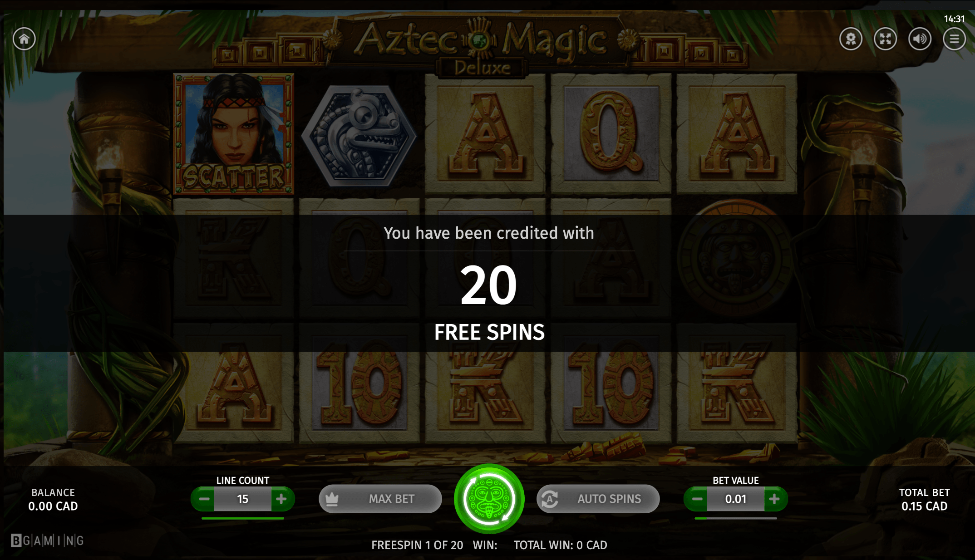The width and height of the screenshot is (975, 560).
Task: Increase bet value with plus button
Action: click(x=775, y=499)
